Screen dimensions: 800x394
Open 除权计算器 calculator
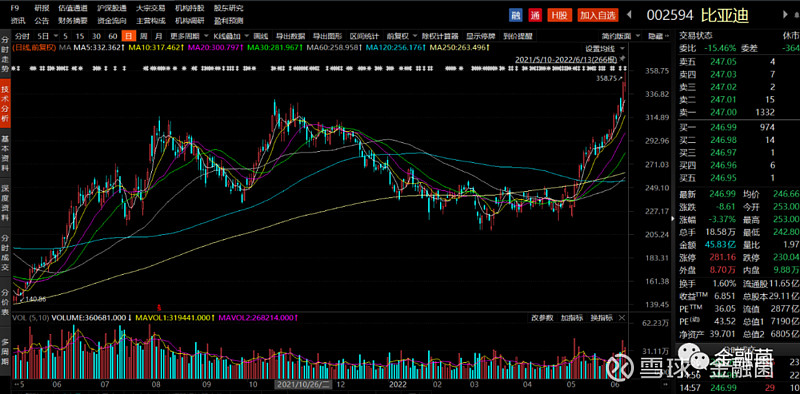[x=440, y=36]
